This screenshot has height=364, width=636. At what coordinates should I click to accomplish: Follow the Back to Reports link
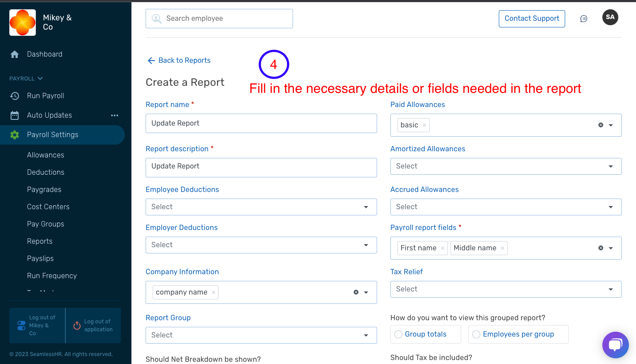[178, 60]
